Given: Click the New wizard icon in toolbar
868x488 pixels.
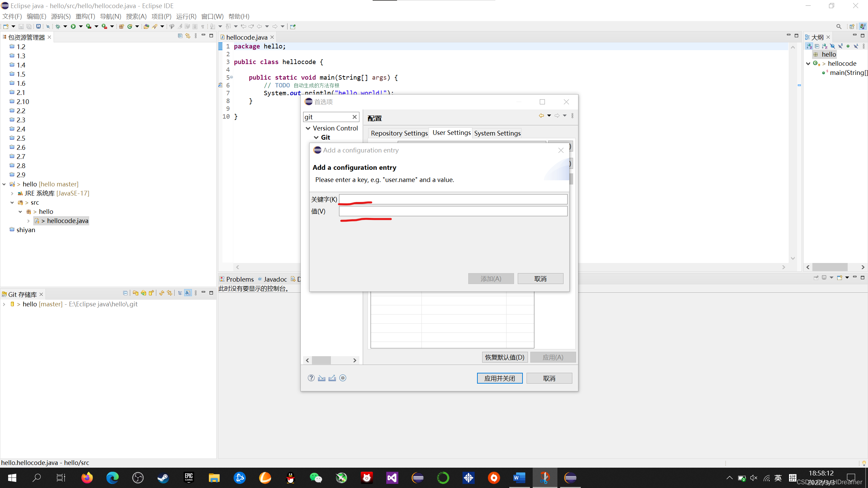Looking at the screenshot, I should pyautogui.click(x=6, y=26).
